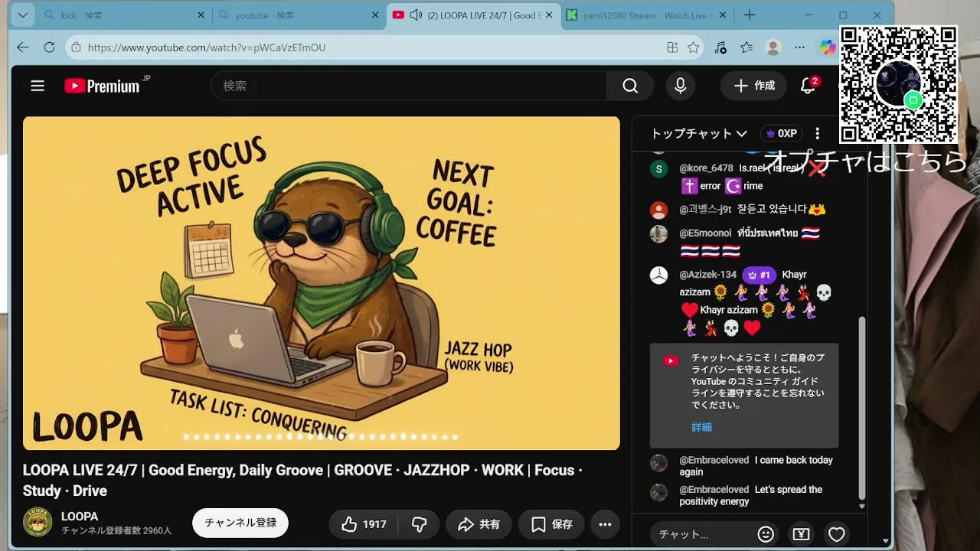Add this page to favorites star
980x551 pixels.
pos(694,47)
